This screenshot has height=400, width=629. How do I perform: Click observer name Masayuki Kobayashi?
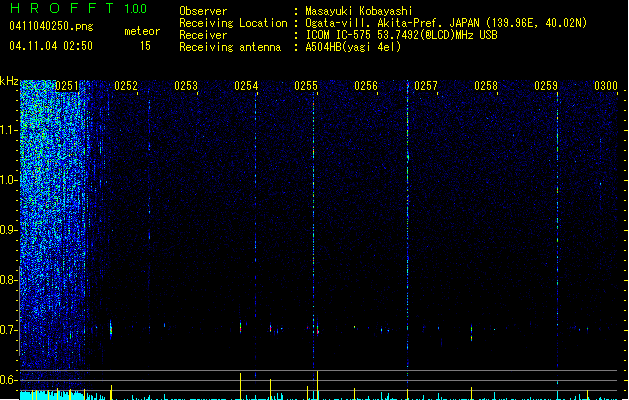coord(359,11)
